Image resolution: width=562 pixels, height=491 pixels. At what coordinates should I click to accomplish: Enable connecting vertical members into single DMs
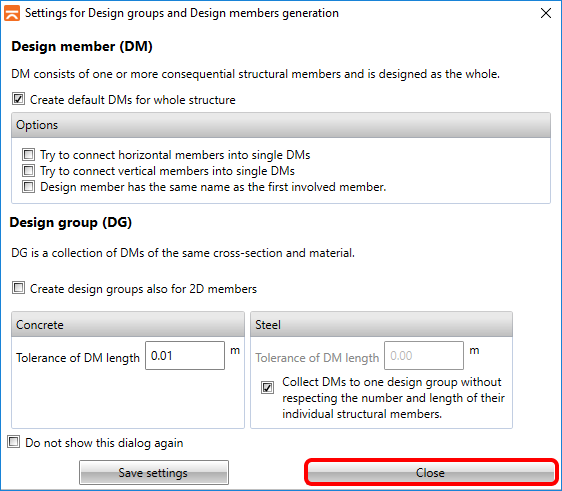(28, 171)
